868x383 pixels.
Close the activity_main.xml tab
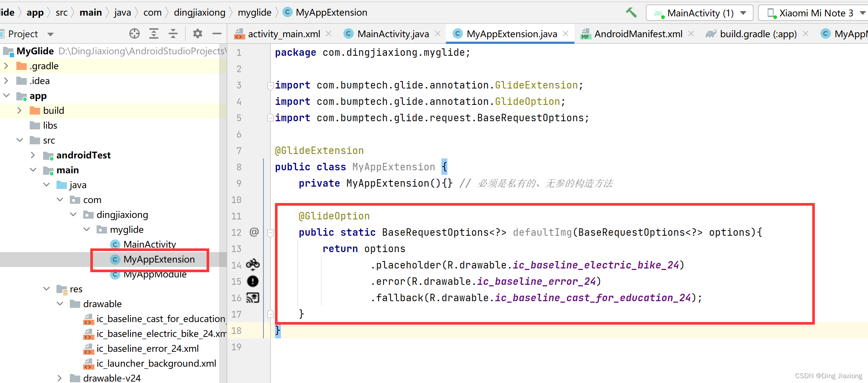(328, 33)
